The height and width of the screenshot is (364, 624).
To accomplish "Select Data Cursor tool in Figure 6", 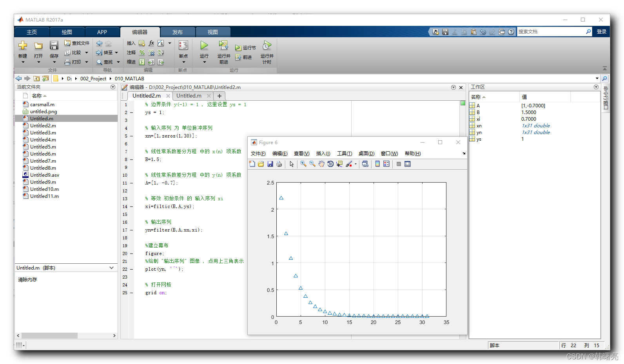I will point(339,164).
